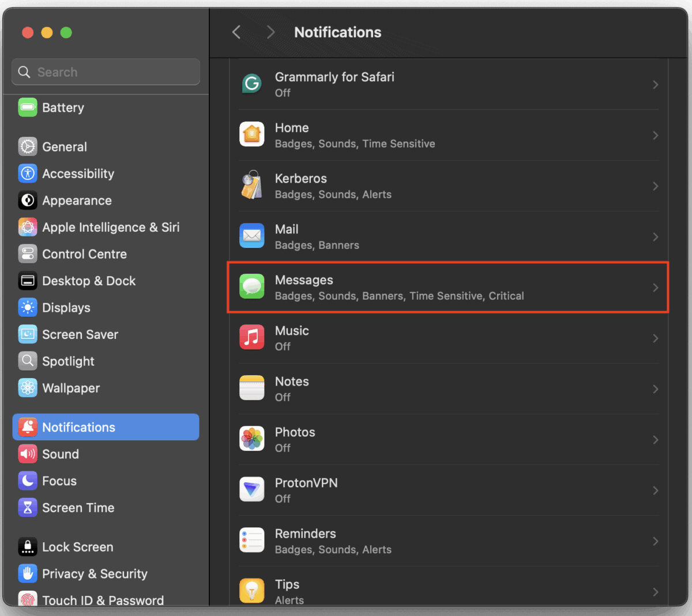Screen dimensions: 692x616
Task: Select the Kerberos keys icon
Action: [x=252, y=186]
